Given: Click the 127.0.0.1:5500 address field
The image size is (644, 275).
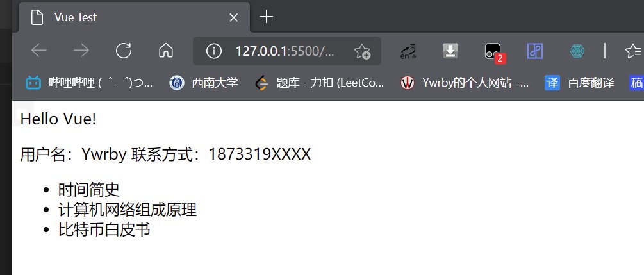Looking at the screenshot, I should [286, 51].
